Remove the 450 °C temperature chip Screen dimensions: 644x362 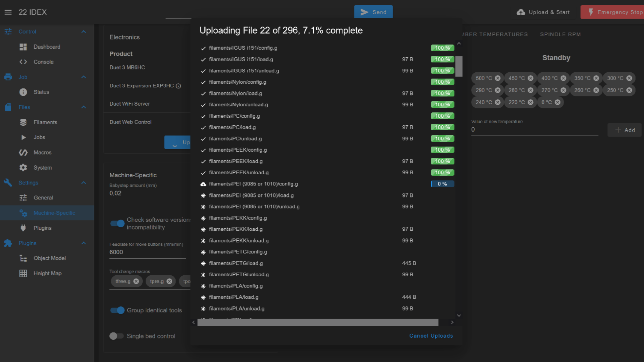[x=531, y=78]
